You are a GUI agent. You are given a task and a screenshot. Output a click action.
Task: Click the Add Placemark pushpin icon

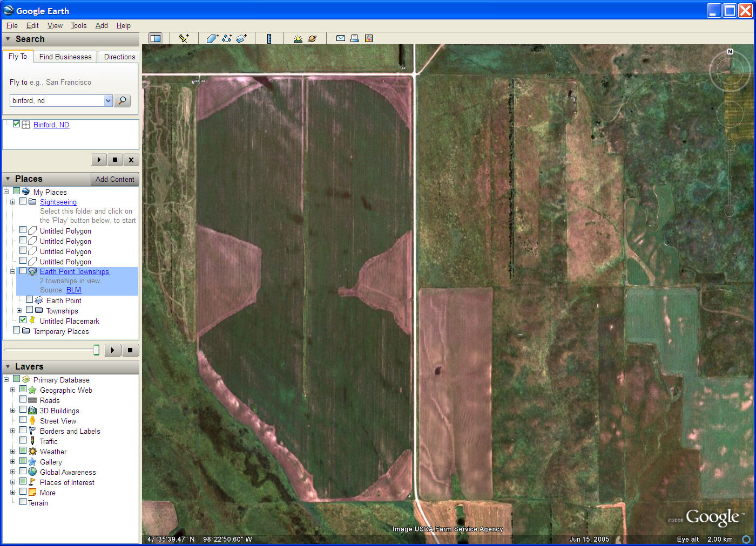pos(184,38)
